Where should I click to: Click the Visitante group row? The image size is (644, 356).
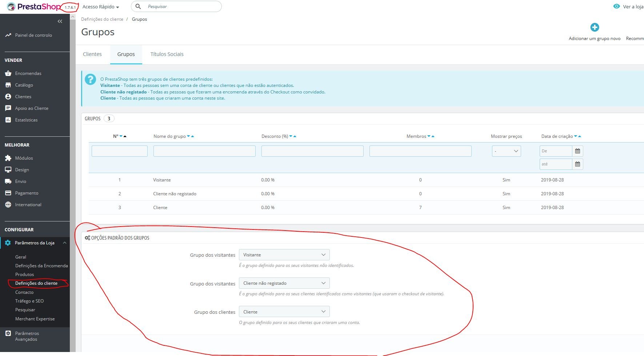[366, 180]
